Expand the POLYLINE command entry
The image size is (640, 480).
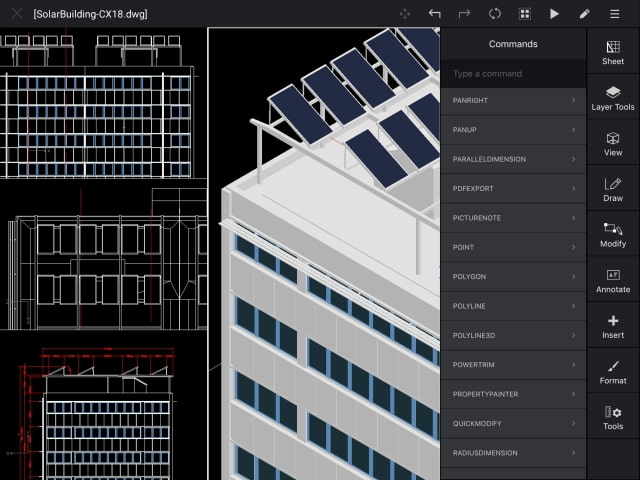573,306
